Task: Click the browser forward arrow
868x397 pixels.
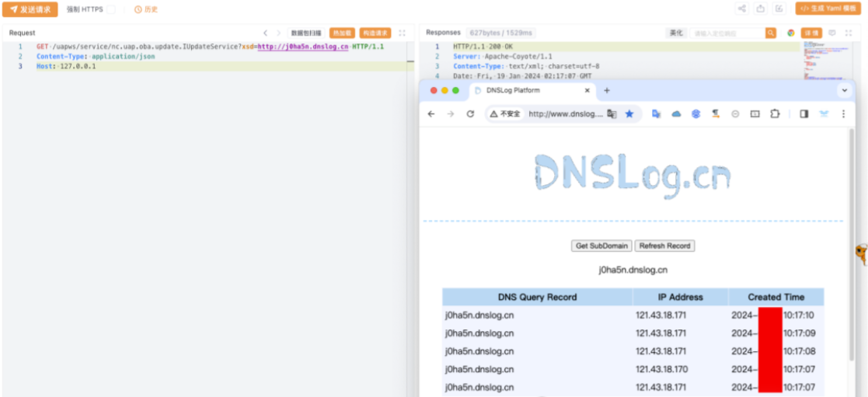Action: 451,113
